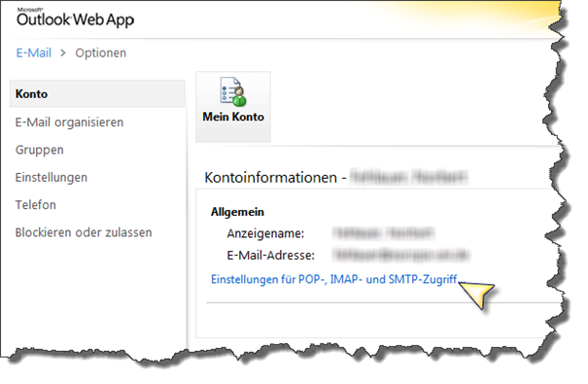This screenshot has width=588, height=384.
Task: Select the Anzeigename label
Action: 265,233
